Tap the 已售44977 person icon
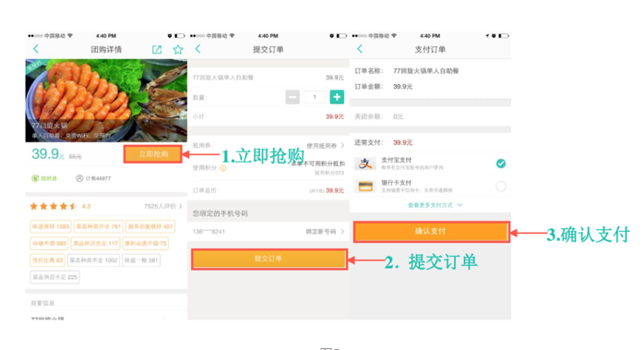Image resolution: width=644 pixels, height=350 pixels. point(79,178)
